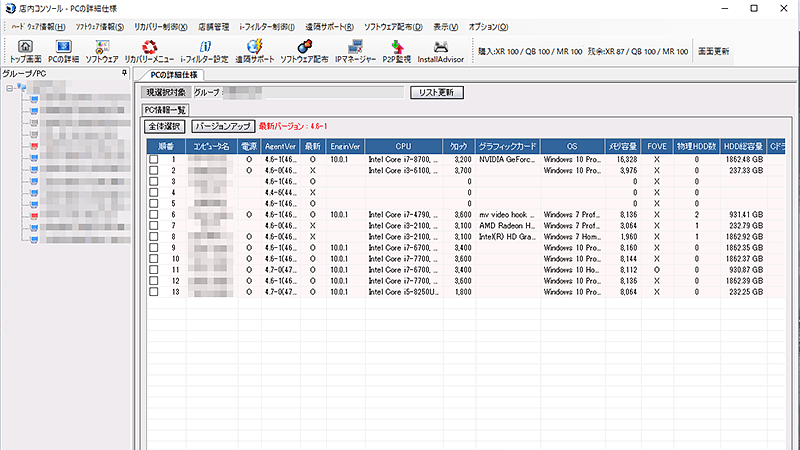Image resolution: width=800 pixels, height=450 pixels.
Task: Open the 表示(V) menu
Action: (445, 27)
